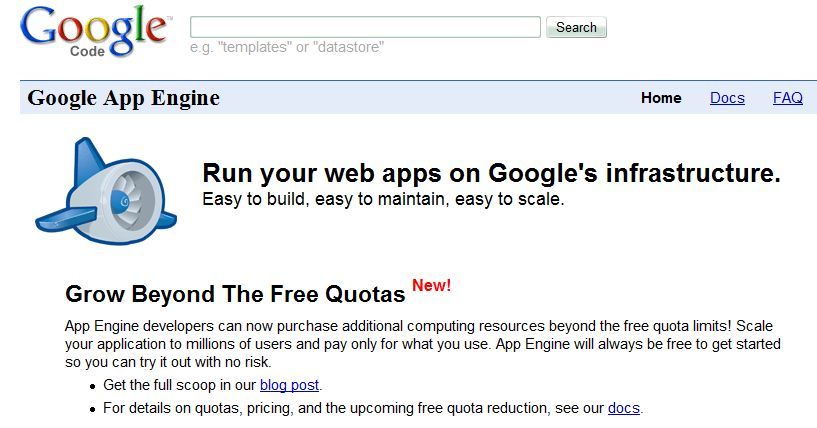Viewport: 817px width, 428px height.
Task: Click the red New! label
Action: [x=432, y=286]
